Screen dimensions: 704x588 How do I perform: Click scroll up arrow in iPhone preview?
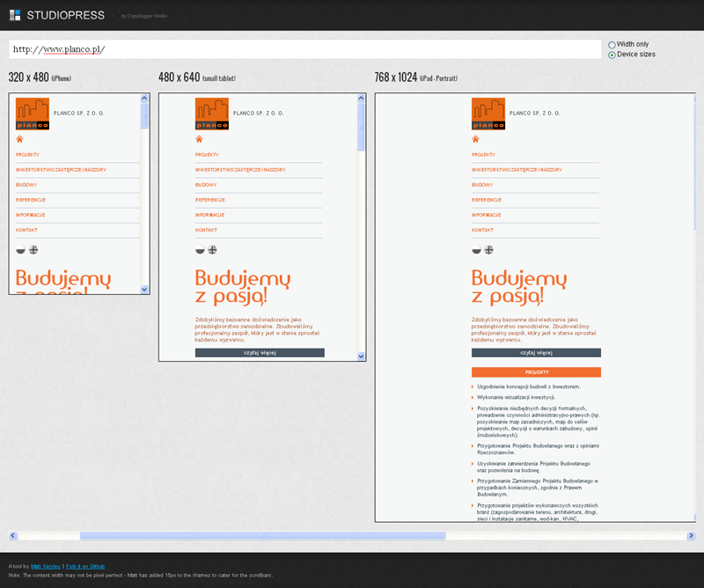click(x=144, y=98)
